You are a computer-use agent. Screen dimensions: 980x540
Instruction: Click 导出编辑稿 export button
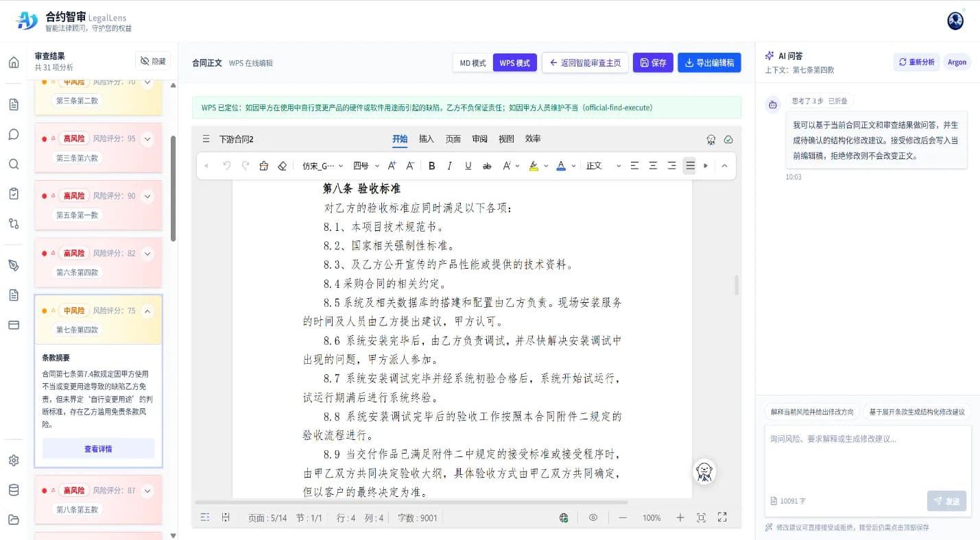tap(710, 63)
